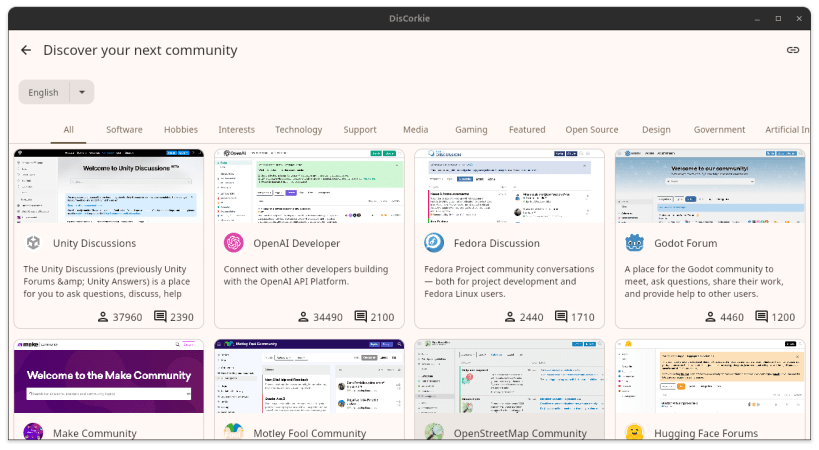This screenshot has height=450, width=819.
Task: Click the Hugging Face Forums emoji icon
Action: click(x=635, y=432)
